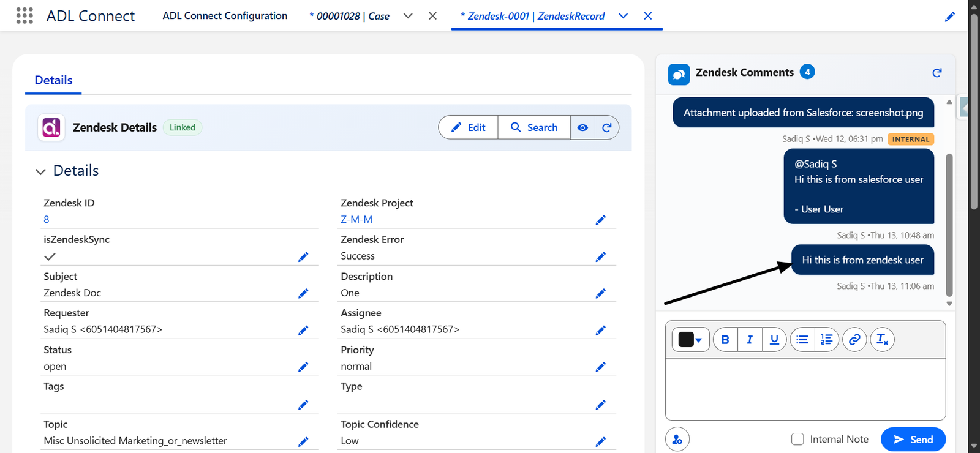Image resolution: width=980 pixels, height=453 pixels.
Task: Click the attachment uploaded screenshot.png comment
Action: pos(804,113)
